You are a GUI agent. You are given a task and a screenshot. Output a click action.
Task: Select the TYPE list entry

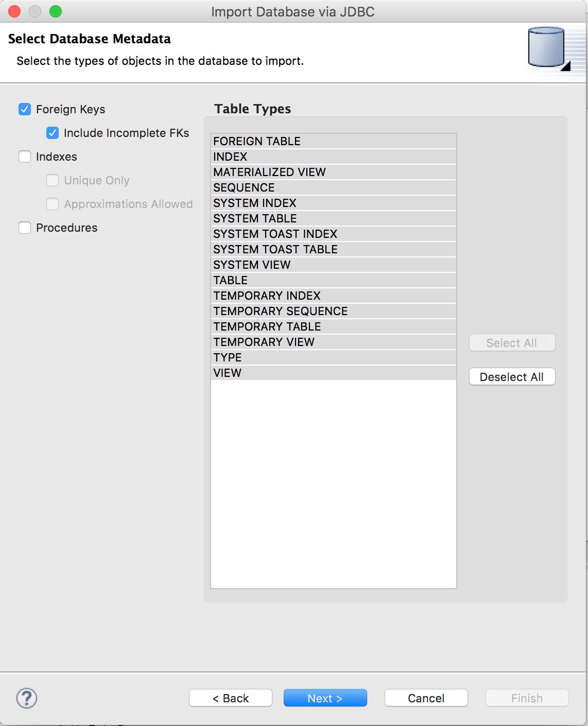pyautogui.click(x=228, y=357)
